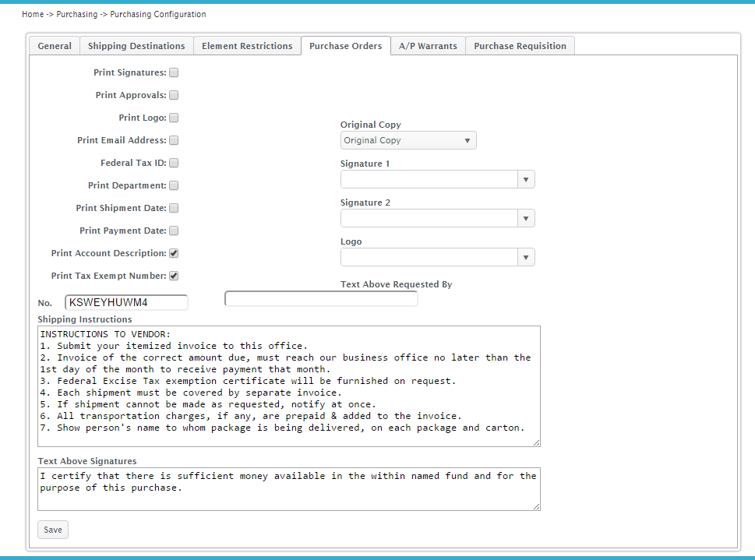Click the Shipping Instructions label

[x=85, y=319]
